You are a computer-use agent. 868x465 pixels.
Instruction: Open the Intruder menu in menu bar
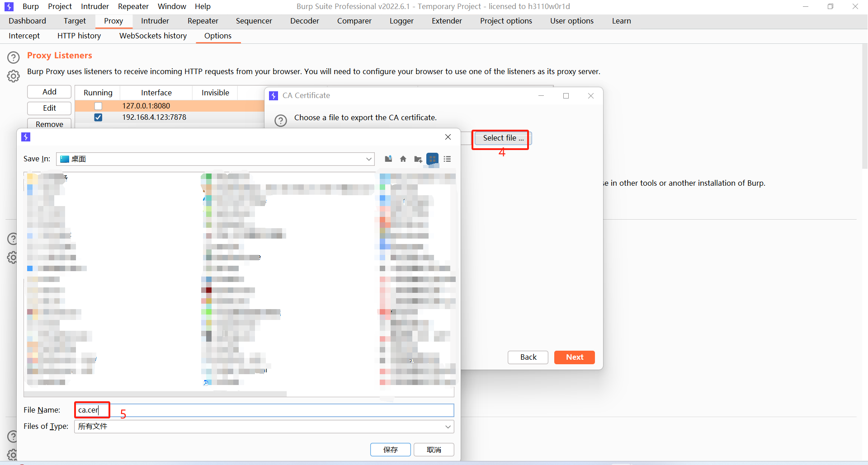(95, 6)
